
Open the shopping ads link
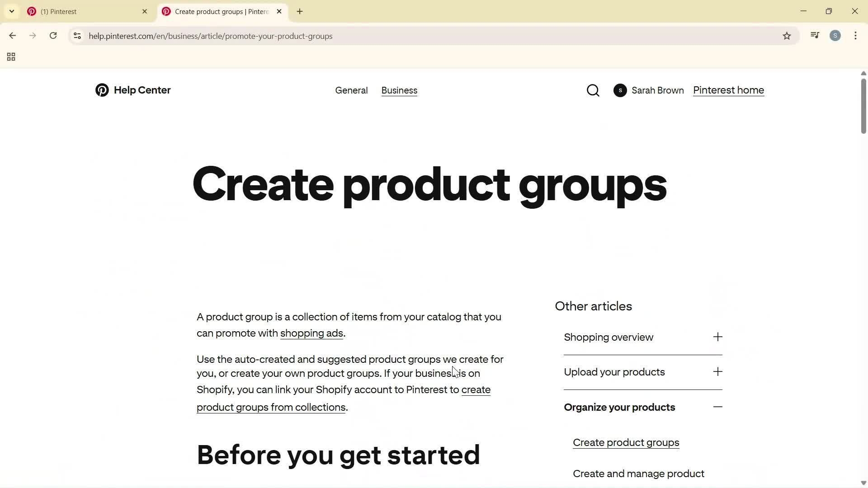coord(311,333)
